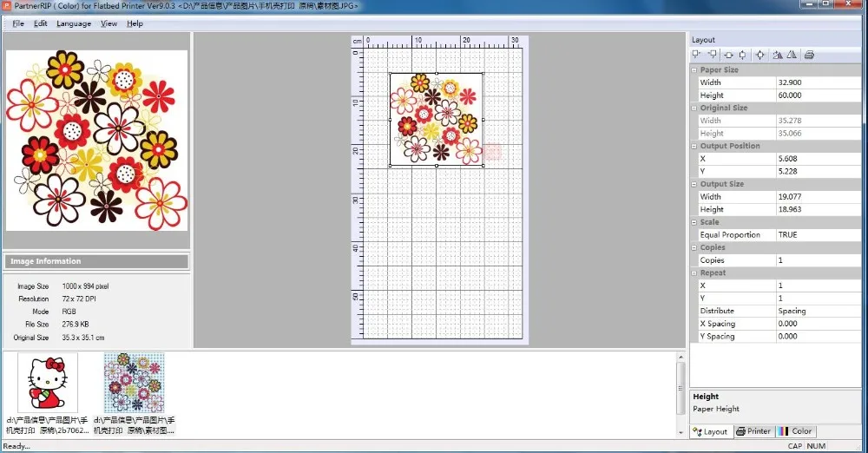The height and width of the screenshot is (453, 868).
Task: Edit Paper Size Width value 32.900
Action: [819, 82]
